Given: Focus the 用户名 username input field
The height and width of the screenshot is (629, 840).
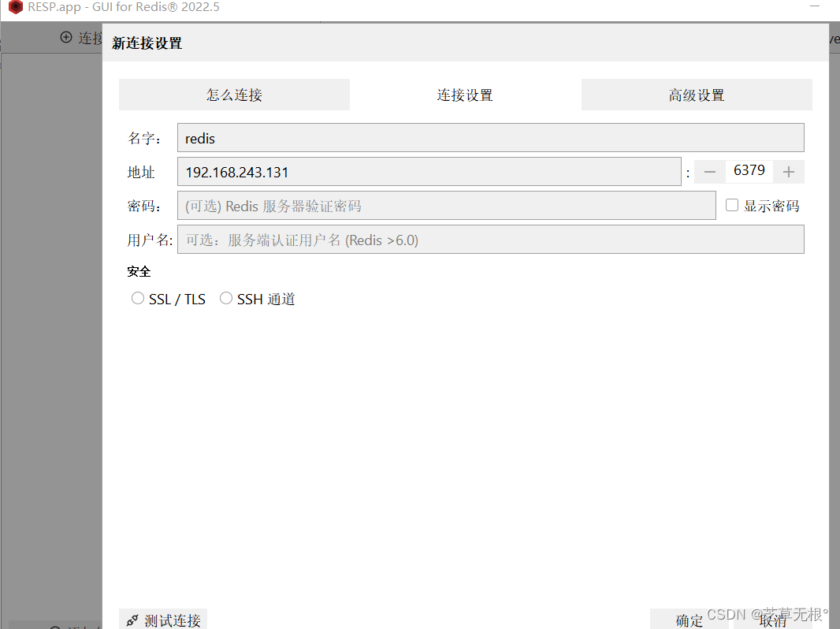Looking at the screenshot, I should [491, 240].
